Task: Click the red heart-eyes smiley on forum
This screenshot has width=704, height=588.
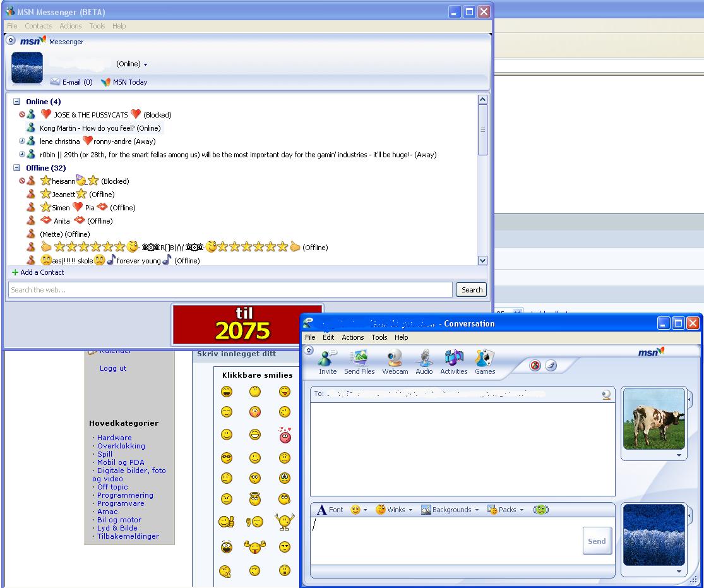Action: pyautogui.click(x=285, y=435)
